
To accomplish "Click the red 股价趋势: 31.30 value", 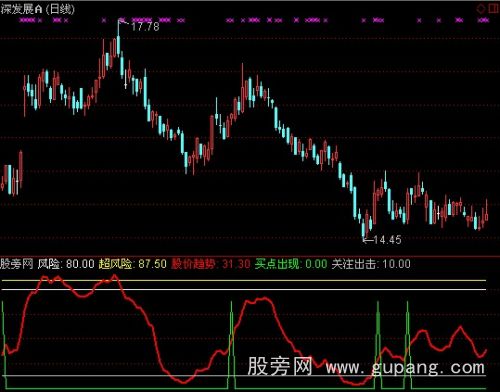I will (x=210, y=264).
